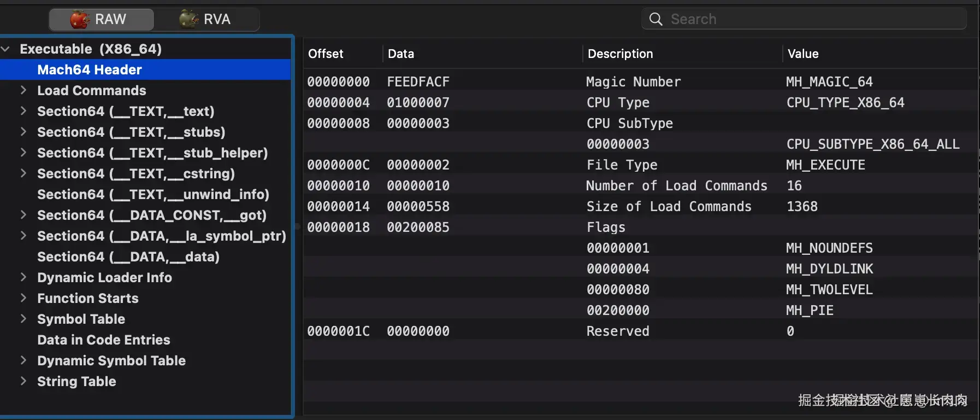Viewport: 980px width, 420px height.
Task: Select the MH_PIE flag row
Action: [810, 310]
